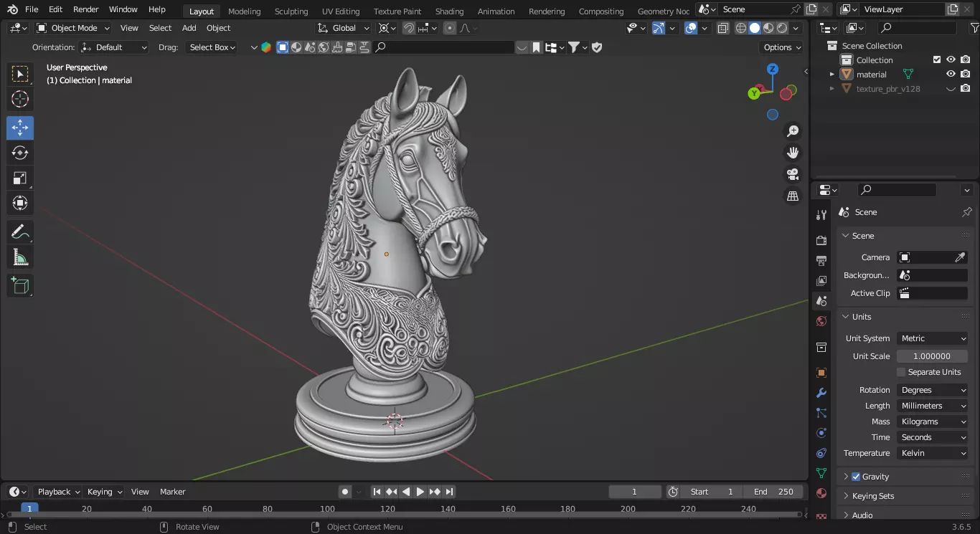Open the Rotation Degrees dropdown

point(933,390)
